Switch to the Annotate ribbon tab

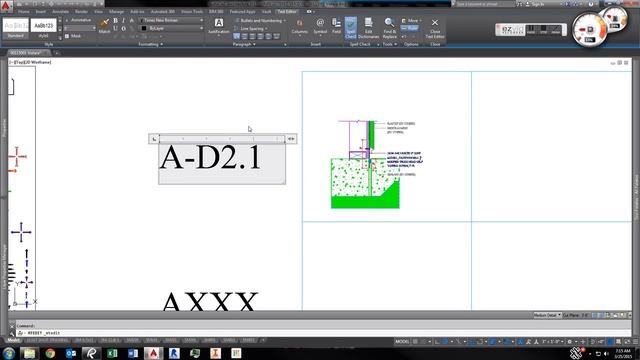point(60,12)
